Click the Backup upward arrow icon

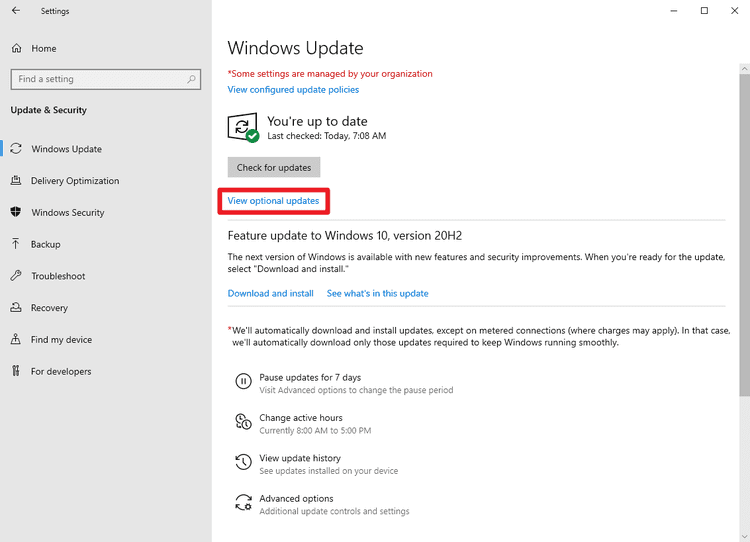click(x=16, y=244)
